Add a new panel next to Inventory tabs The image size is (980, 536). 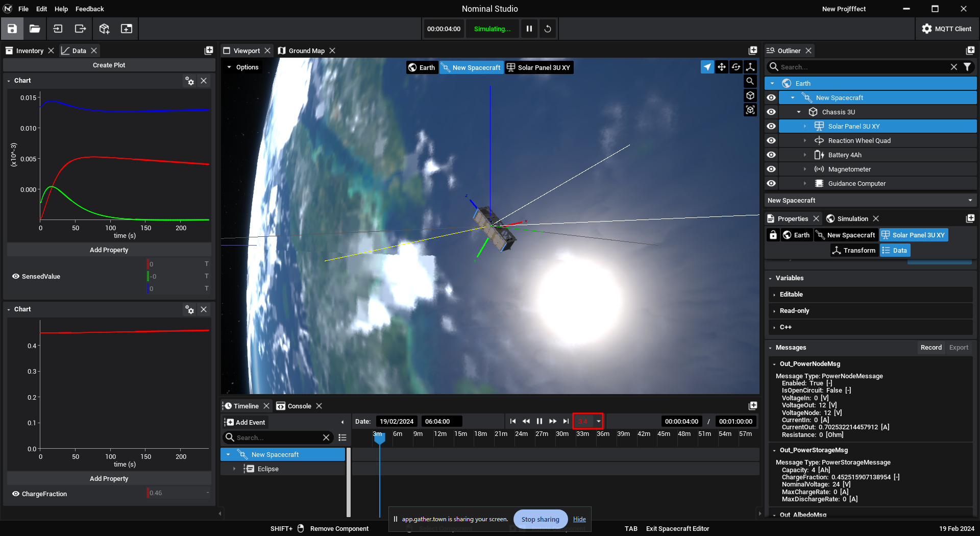point(209,51)
